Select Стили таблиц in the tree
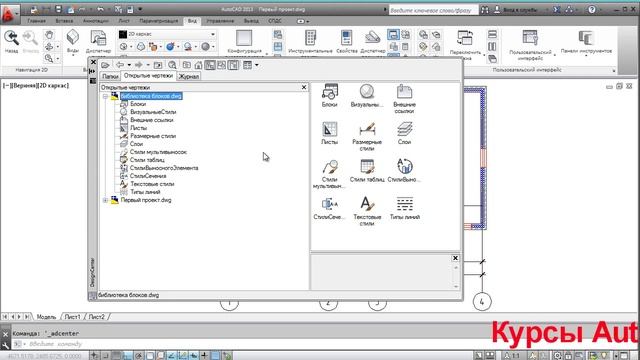640x360 pixels. 147,160
